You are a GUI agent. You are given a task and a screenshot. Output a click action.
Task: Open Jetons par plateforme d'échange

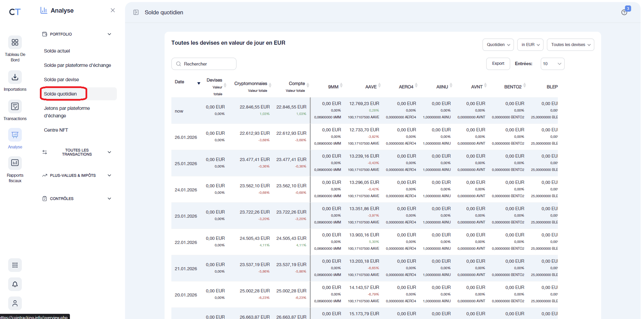tap(67, 112)
